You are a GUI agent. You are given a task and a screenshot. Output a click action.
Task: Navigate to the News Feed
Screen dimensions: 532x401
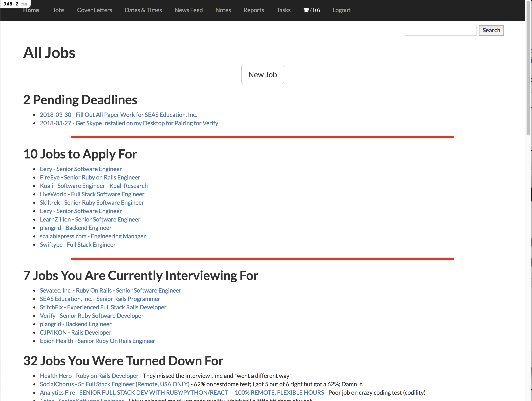188,10
